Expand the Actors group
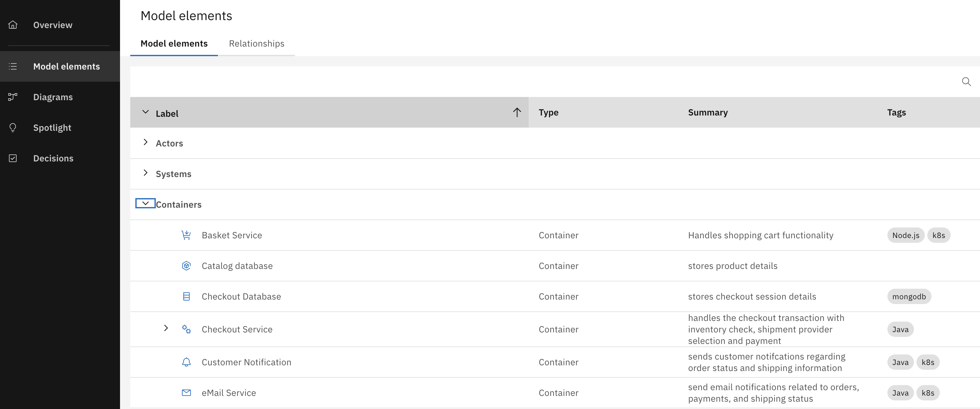Screen dimensions: 980x409 point(145,143)
